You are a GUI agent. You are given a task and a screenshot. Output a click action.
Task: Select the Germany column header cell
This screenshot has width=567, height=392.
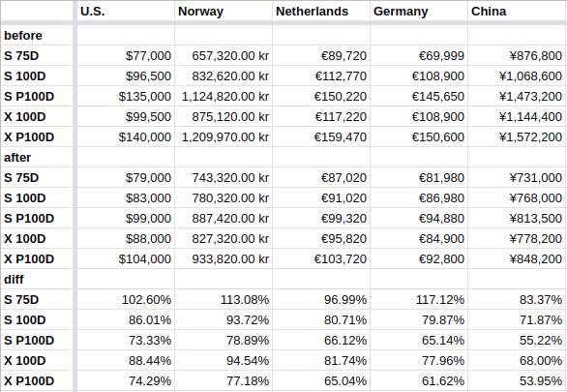coord(419,12)
